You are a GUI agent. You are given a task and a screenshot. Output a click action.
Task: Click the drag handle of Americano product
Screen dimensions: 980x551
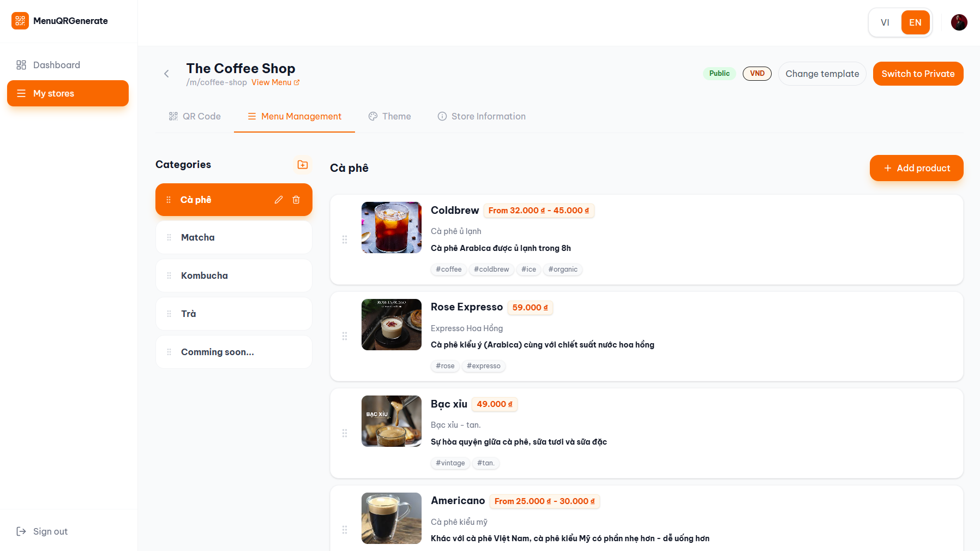345,530
